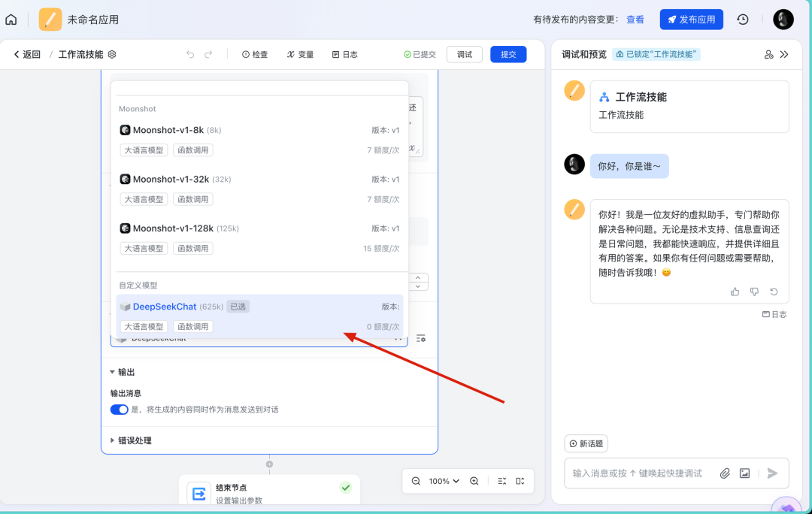Click the 结束节点 end node card
The image size is (812, 514).
pyautogui.click(x=269, y=490)
